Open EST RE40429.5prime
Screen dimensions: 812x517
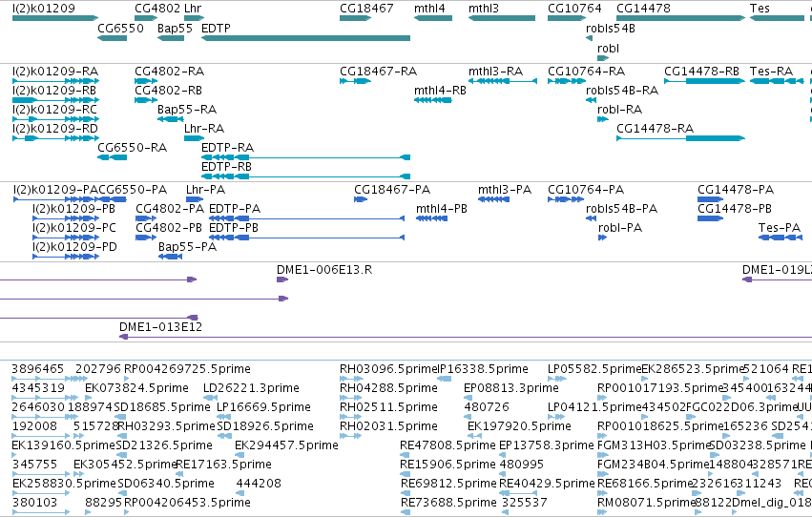point(547,484)
